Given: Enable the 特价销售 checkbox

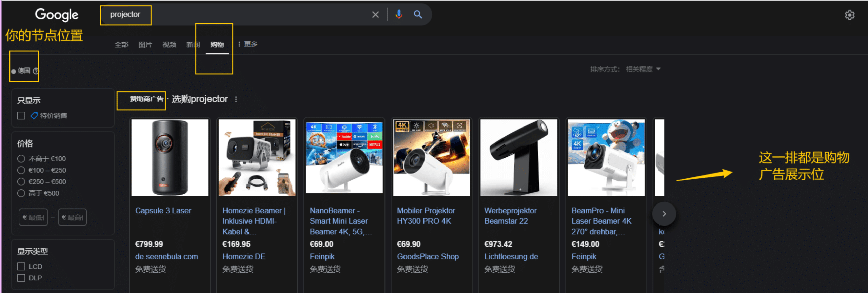Looking at the screenshot, I should (x=21, y=116).
